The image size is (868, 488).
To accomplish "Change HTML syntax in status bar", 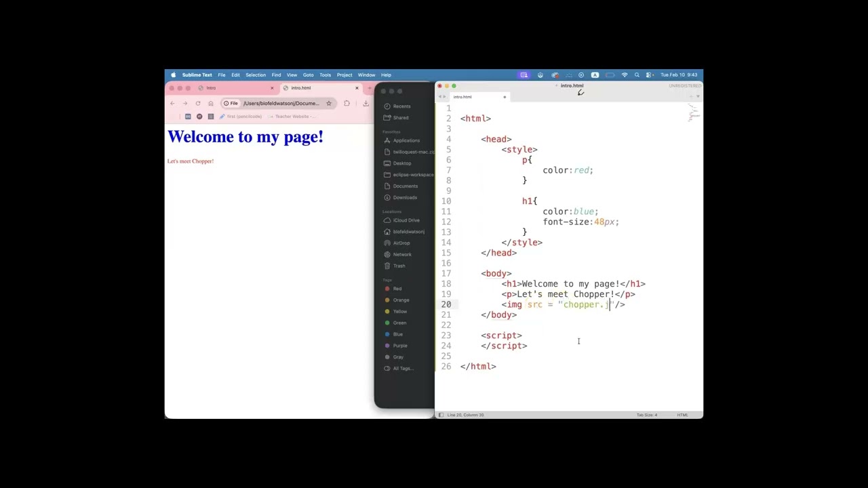I will click(x=682, y=415).
